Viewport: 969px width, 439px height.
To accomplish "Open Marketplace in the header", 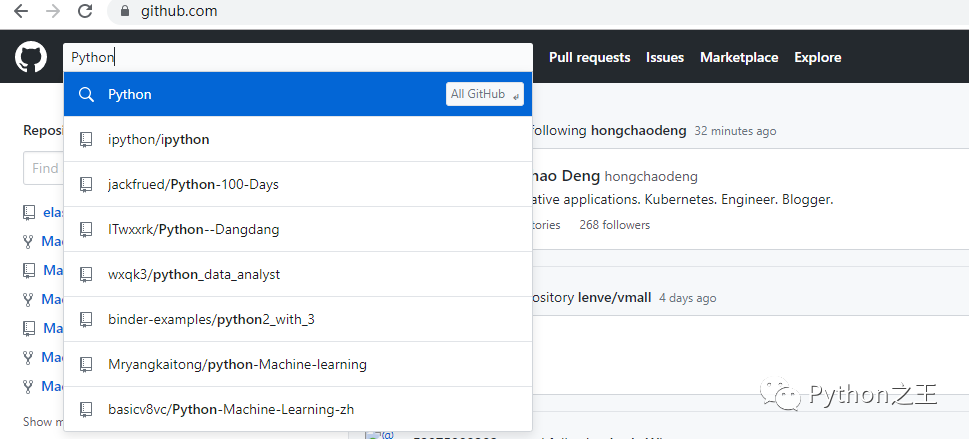I will click(x=739, y=58).
